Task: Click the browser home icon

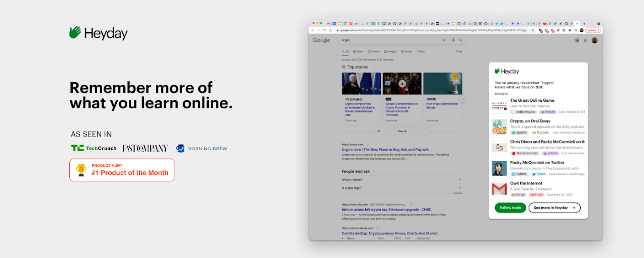Action: pyautogui.click(x=331, y=30)
